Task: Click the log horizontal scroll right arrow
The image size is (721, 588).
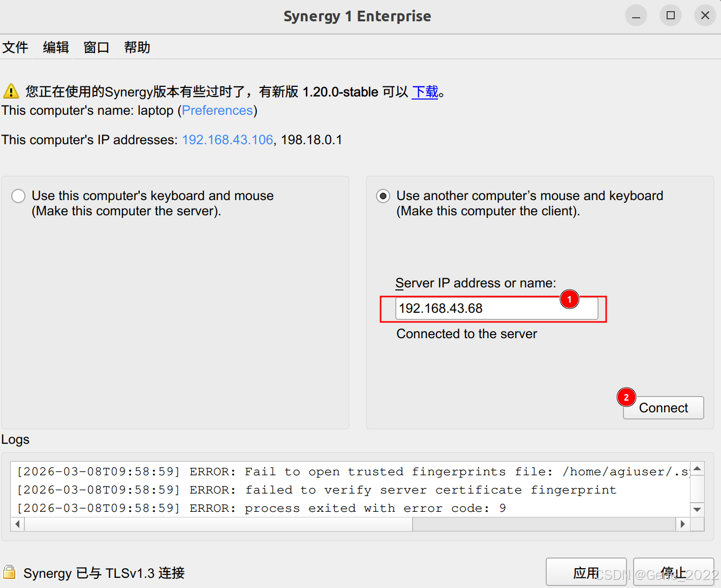Action: pyautogui.click(x=682, y=524)
